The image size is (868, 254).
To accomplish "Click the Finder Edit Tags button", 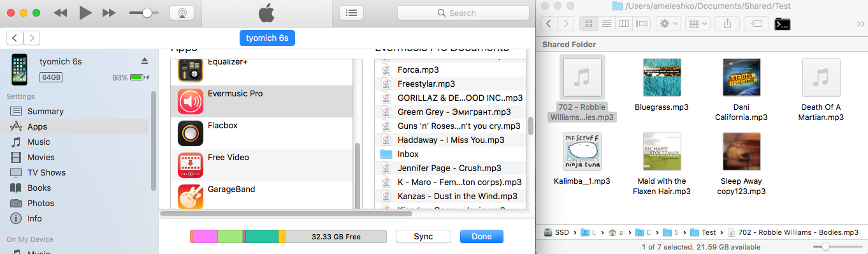I will 756,24.
